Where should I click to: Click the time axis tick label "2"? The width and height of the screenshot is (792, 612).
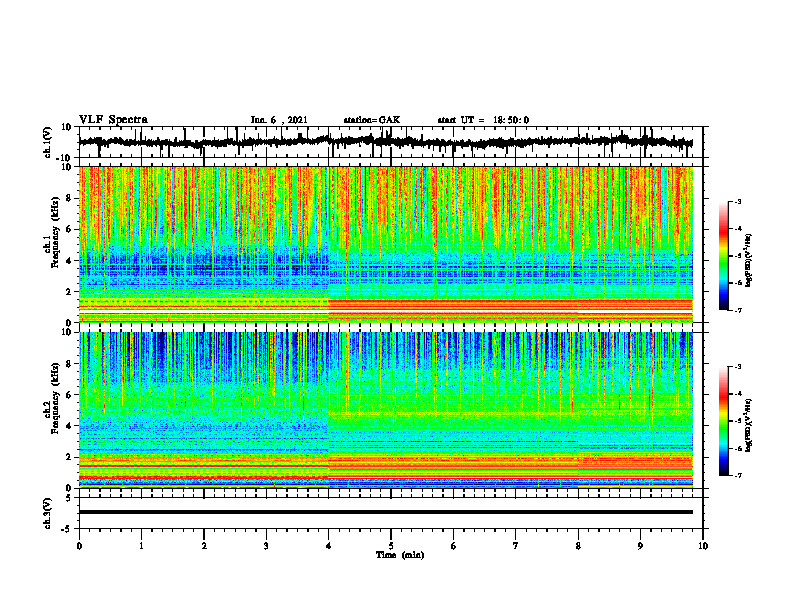pyautogui.click(x=204, y=546)
